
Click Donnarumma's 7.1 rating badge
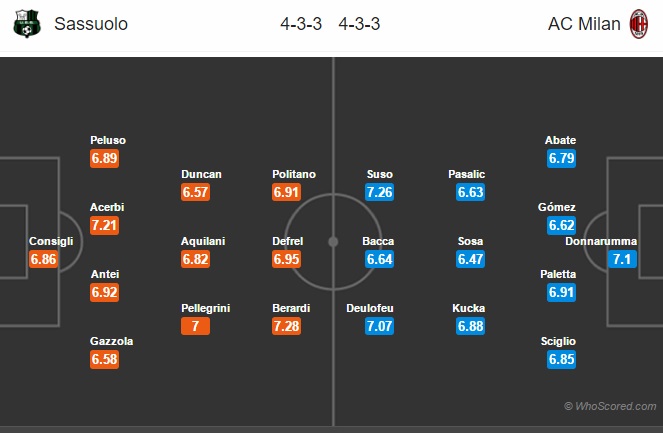[x=622, y=259]
